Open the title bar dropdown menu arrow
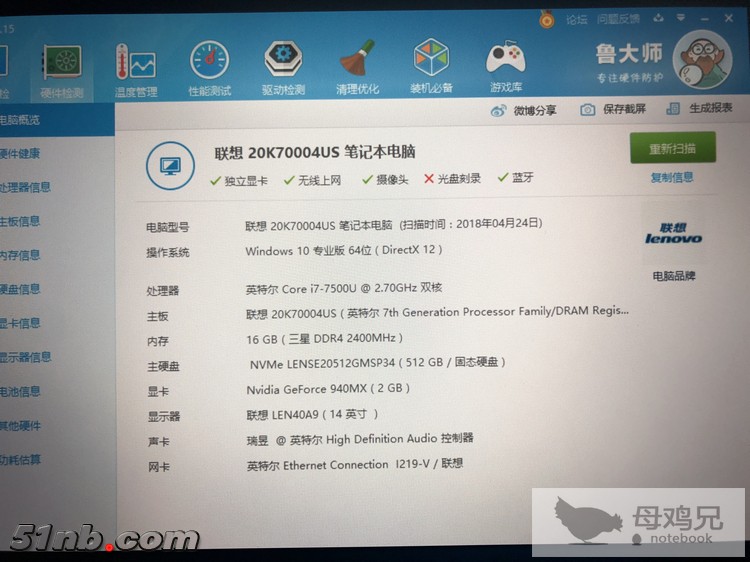 (x=681, y=18)
